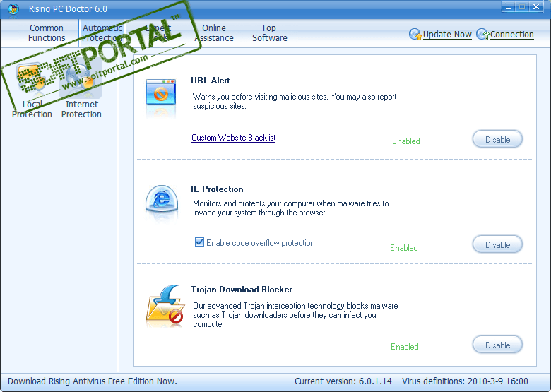
Task: Open the Connection link
Action: [x=511, y=35]
